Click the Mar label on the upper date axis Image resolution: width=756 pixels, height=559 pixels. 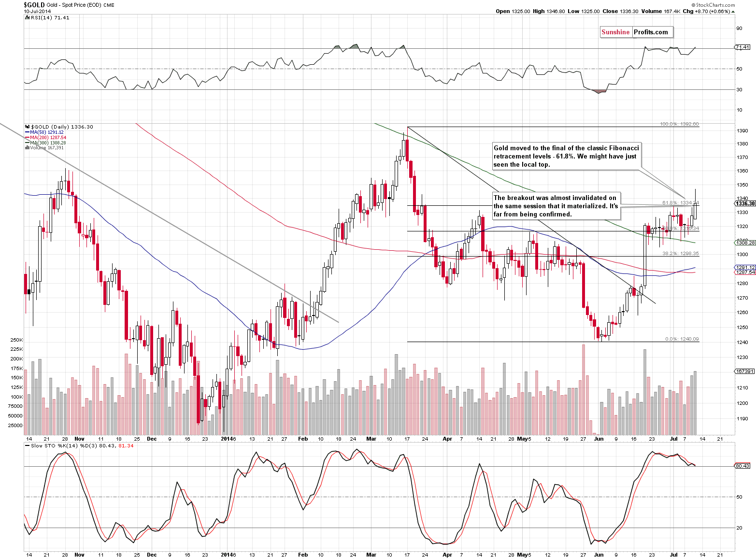point(371,439)
